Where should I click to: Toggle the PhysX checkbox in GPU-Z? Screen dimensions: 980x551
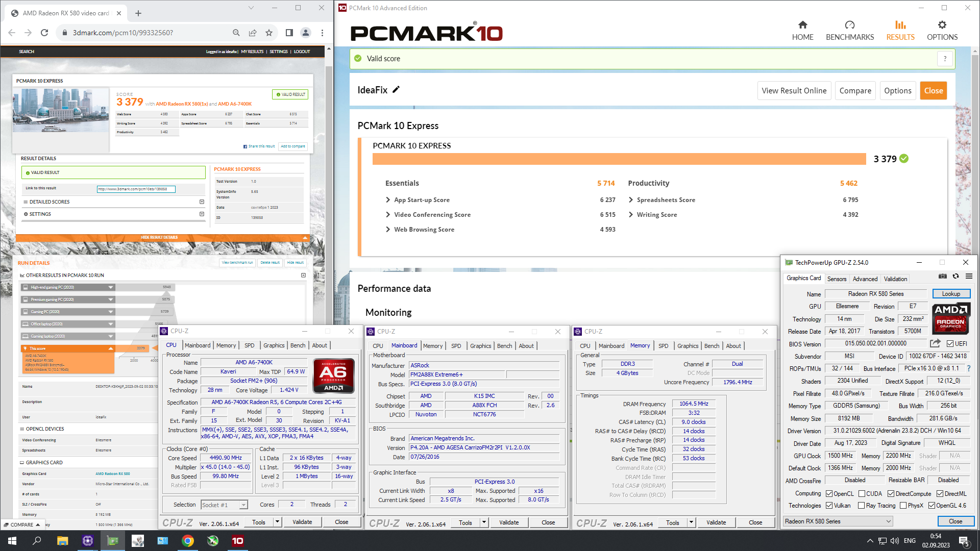coord(903,506)
